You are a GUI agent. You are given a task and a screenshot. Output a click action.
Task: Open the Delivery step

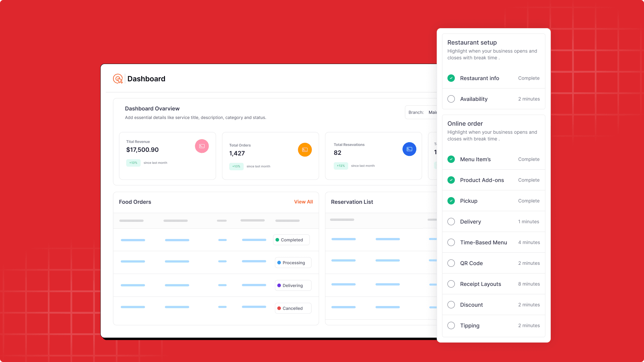[493, 222]
